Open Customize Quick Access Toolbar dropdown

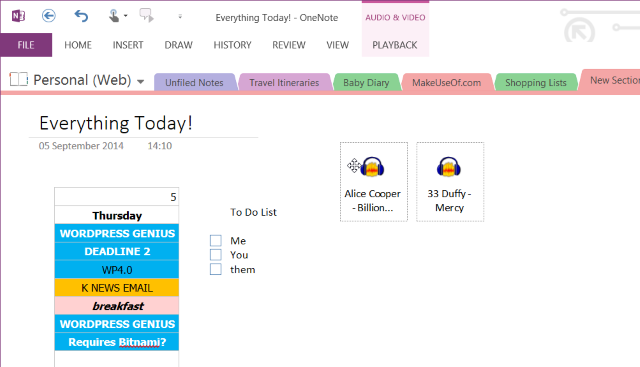click(180, 17)
